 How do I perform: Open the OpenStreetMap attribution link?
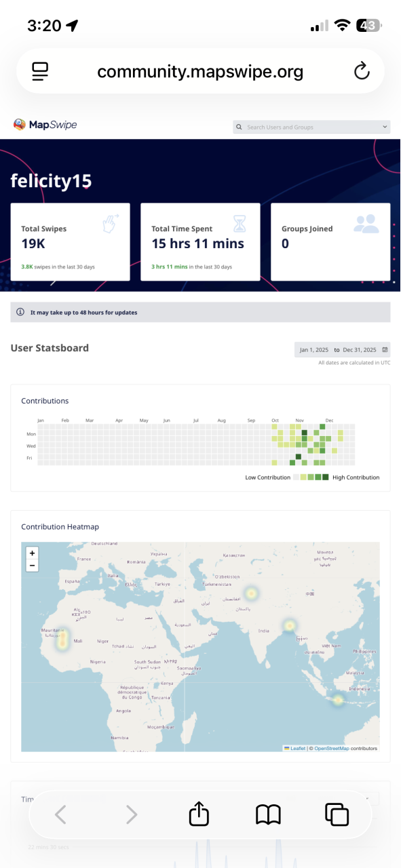coord(332,748)
